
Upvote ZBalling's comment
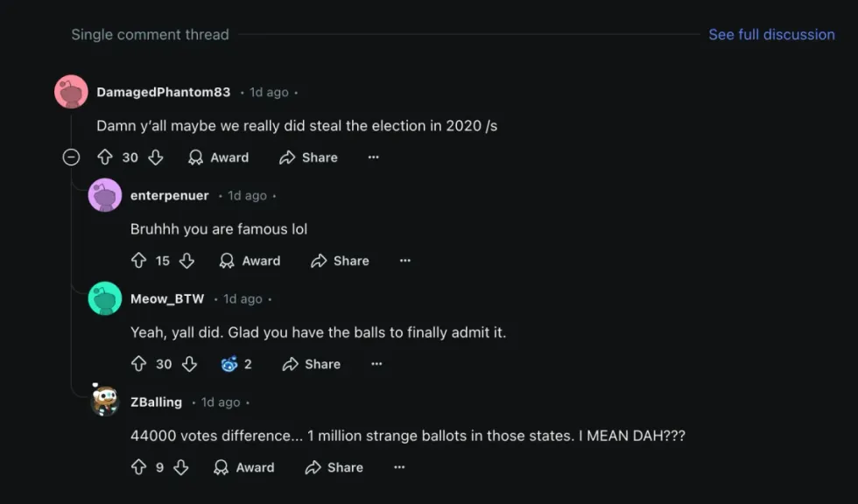click(x=138, y=467)
